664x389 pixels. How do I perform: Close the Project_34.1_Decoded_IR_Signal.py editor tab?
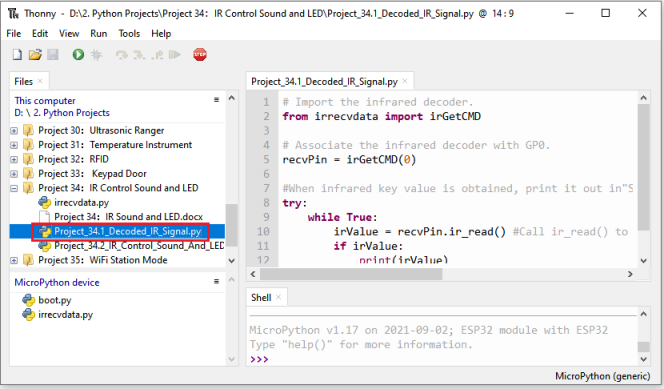click(405, 81)
